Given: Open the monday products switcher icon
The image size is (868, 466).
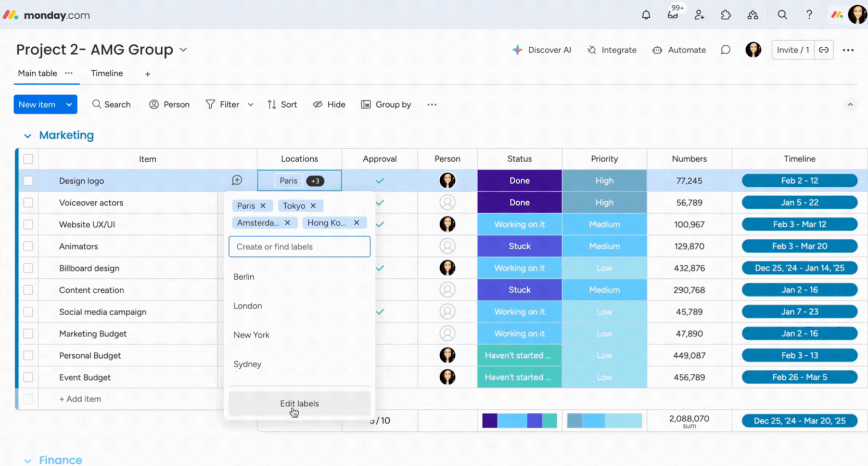Looking at the screenshot, I should pyautogui.click(x=837, y=15).
